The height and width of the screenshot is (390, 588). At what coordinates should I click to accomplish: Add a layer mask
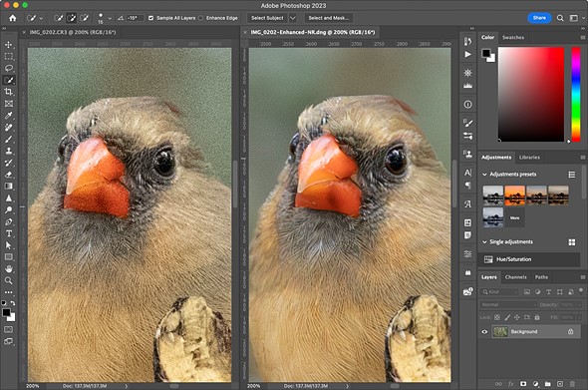click(x=523, y=384)
